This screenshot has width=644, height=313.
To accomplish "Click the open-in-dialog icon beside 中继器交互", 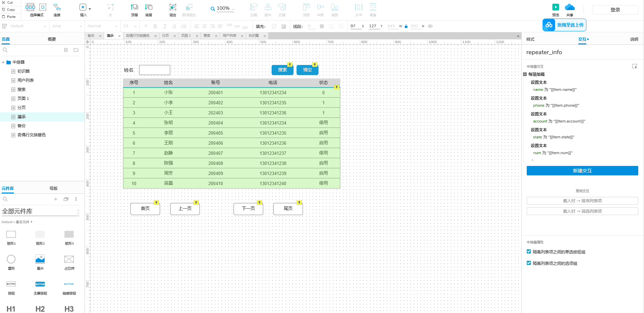I will coord(635,66).
